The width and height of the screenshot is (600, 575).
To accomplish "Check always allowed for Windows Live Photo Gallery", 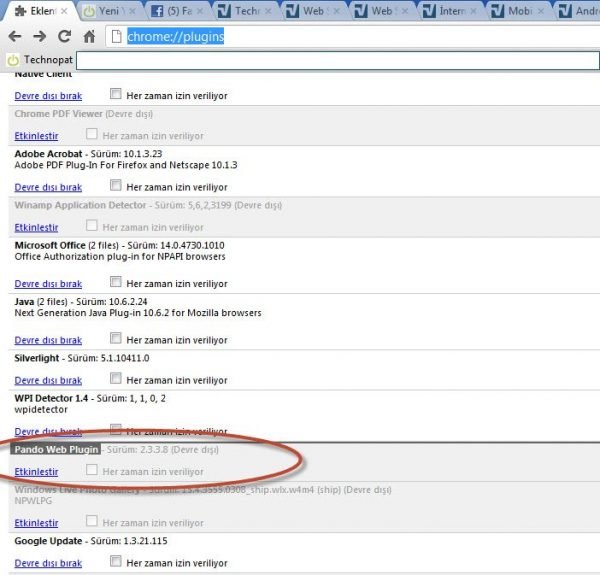I will 92,521.
